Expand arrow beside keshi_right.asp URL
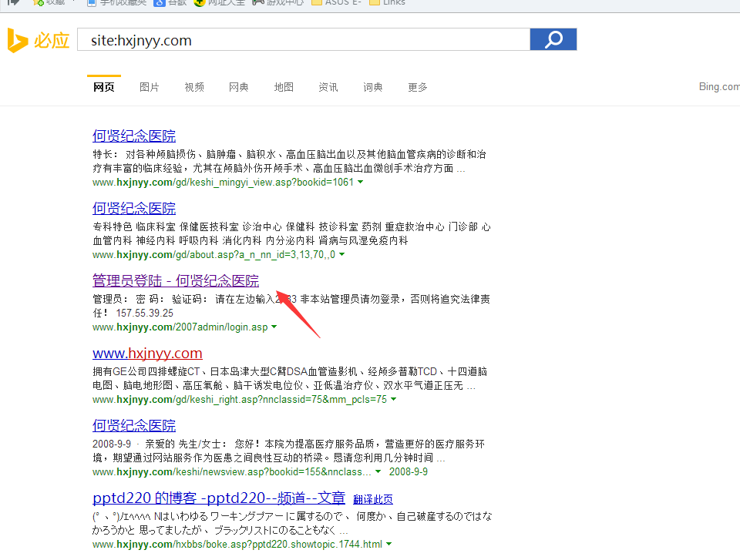Viewport: 740px width, 560px height. (x=394, y=399)
